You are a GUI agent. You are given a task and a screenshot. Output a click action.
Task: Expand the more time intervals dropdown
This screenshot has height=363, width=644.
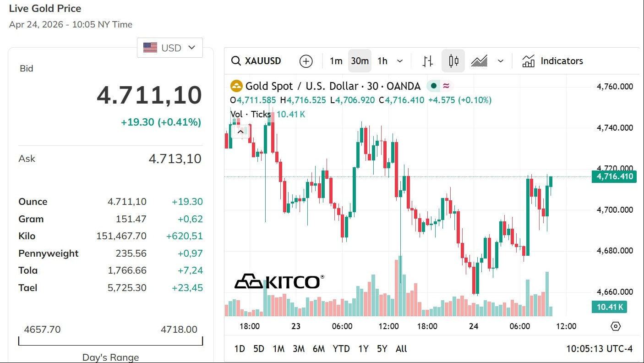(x=400, y=61)
